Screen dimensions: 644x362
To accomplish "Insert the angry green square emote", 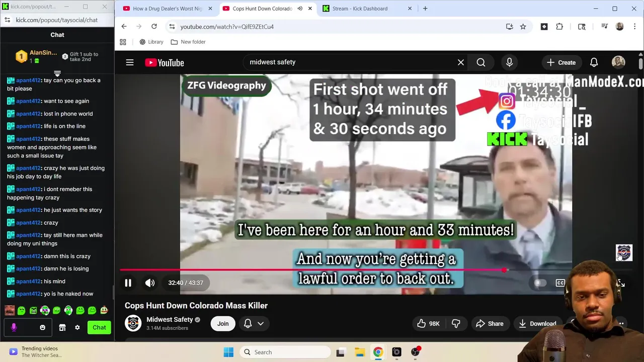I will click(33, 311).
